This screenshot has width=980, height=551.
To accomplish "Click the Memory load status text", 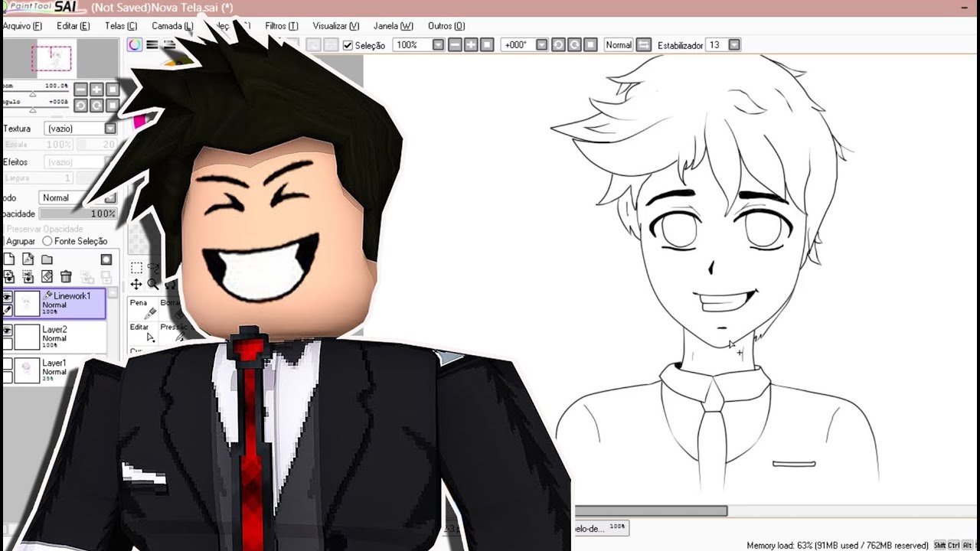I will click(838, 546).
